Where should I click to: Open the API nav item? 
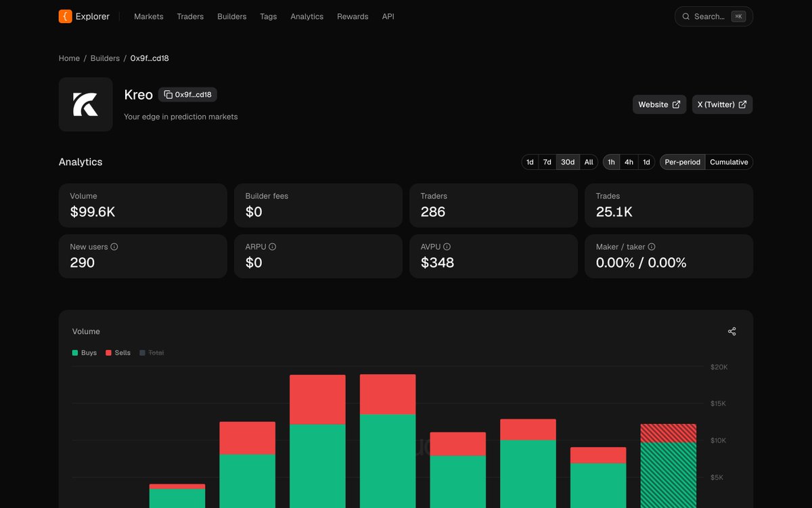coord(388,16)
